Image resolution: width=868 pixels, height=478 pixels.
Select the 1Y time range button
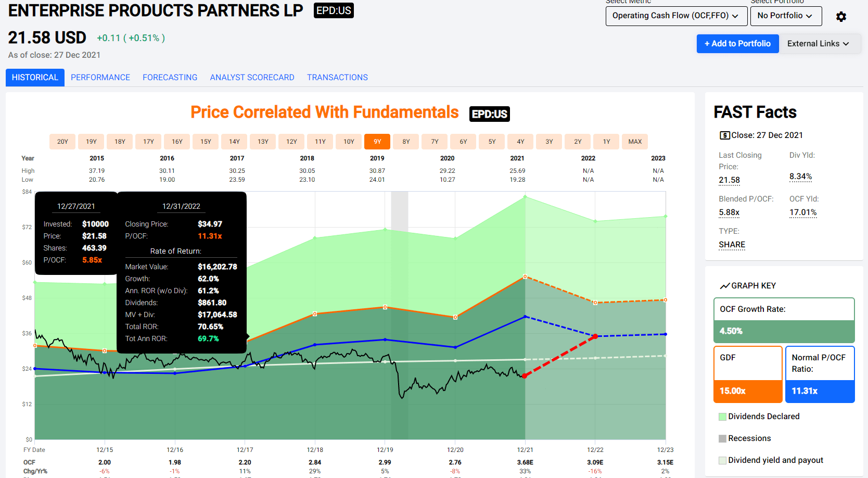tap(606, 142)
